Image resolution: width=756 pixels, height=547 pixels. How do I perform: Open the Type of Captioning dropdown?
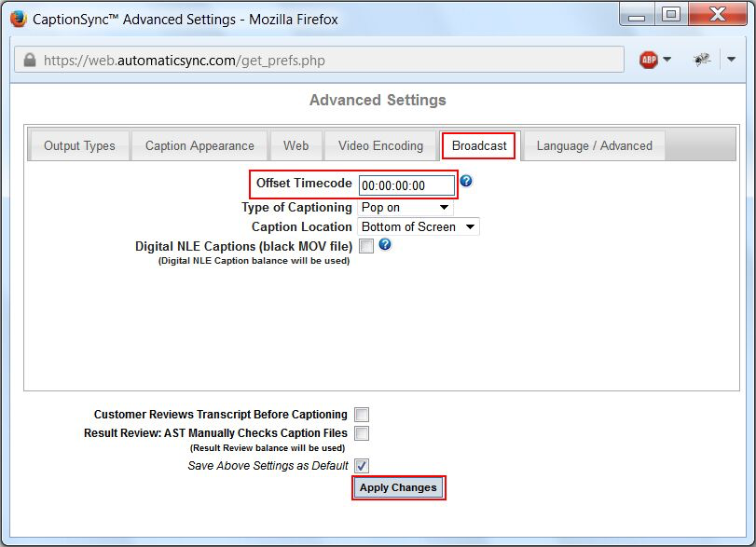[405, 207]
